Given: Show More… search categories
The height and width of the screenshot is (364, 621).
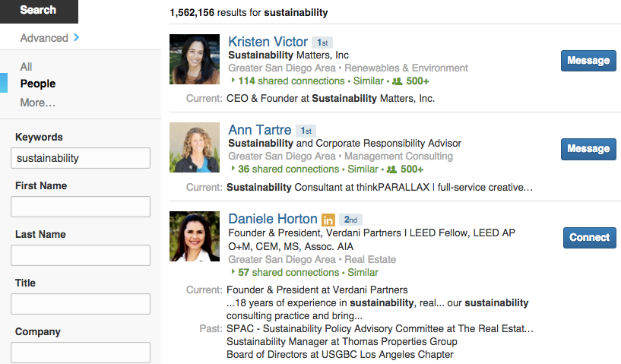Looking at the screenshot, I should pos(38,103).
